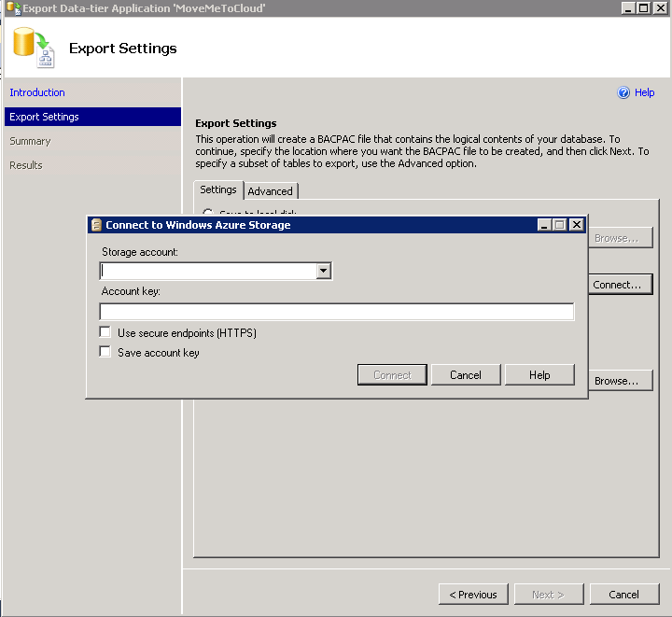Check the Save account key option
This screenshot has width=672, height=617.
point(105,353)
